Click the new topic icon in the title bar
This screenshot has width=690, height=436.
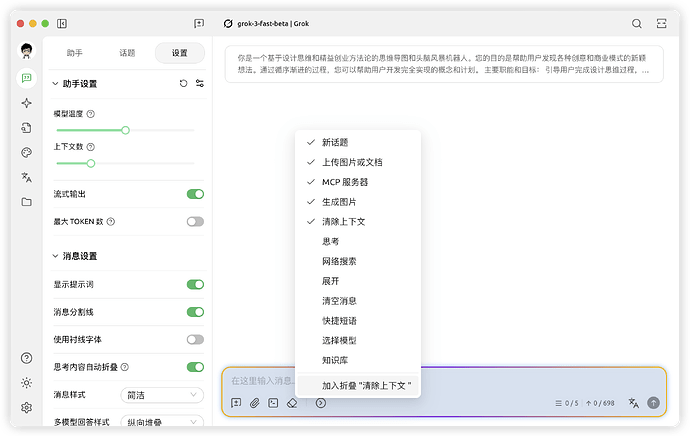pos(199,23)
